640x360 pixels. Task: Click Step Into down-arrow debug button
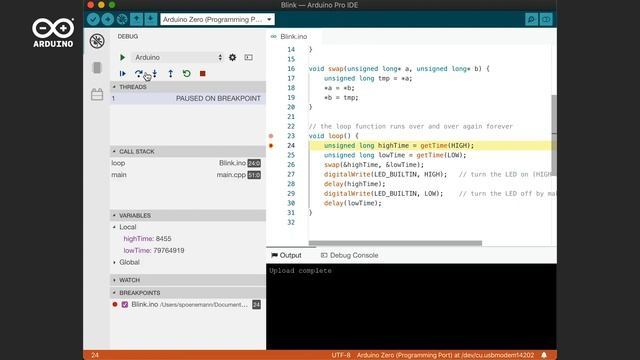pyautogui.click(x=154, y=73)
